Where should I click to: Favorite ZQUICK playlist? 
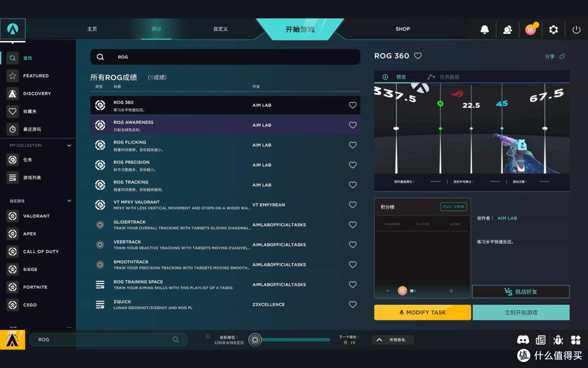pyautogui.click(x=352, y=304)
